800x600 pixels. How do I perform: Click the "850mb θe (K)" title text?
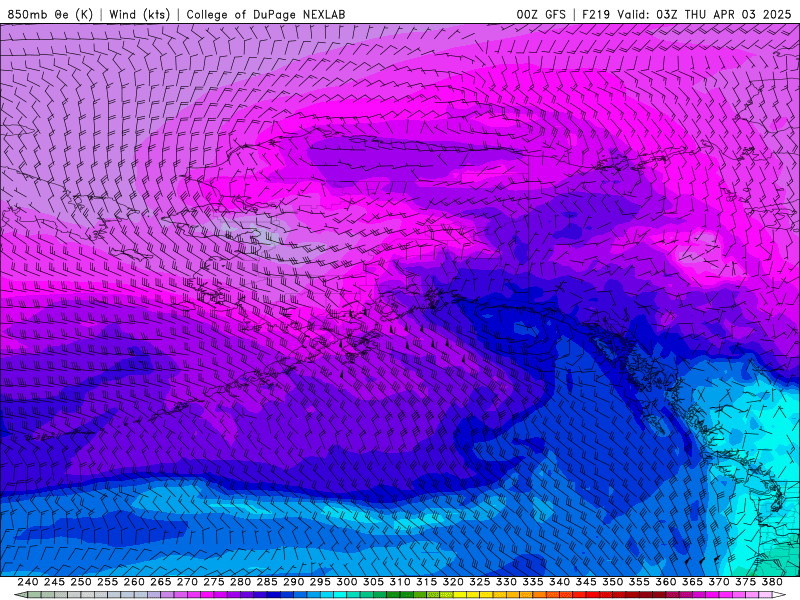(50, 14)
